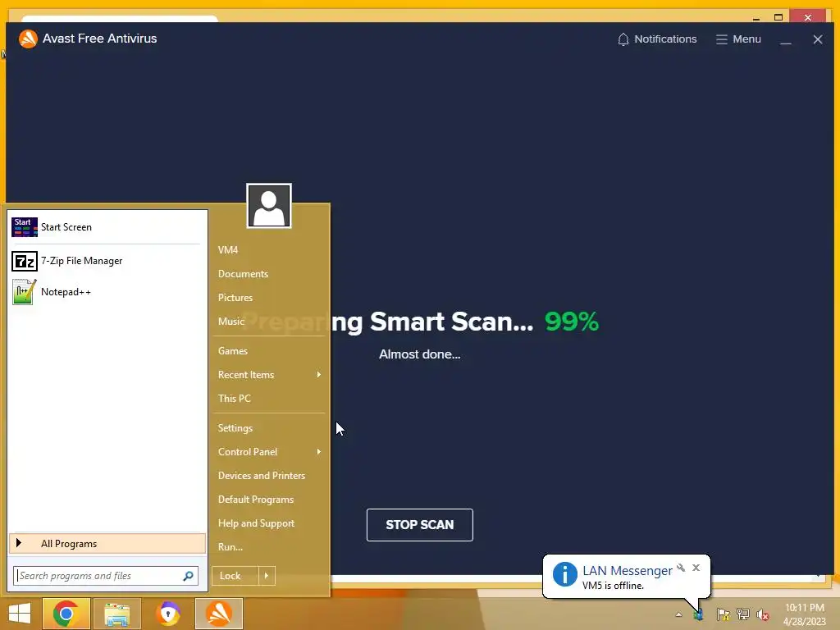Open Games from the Start menu
Viewport: 840px width, 630px height.
pos(232,351)
